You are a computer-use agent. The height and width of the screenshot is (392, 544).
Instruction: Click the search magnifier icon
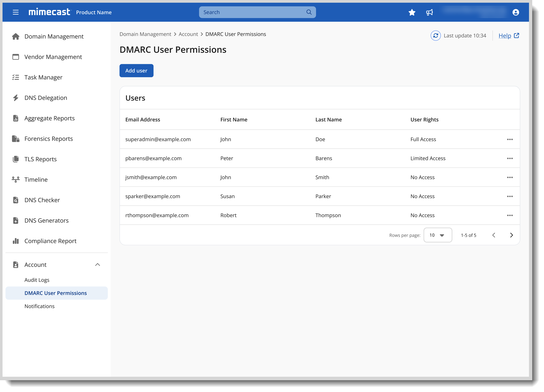(309, 12)
